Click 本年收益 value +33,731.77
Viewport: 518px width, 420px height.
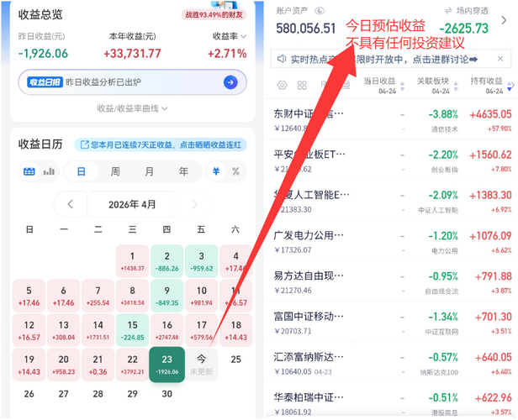(132, 54)
